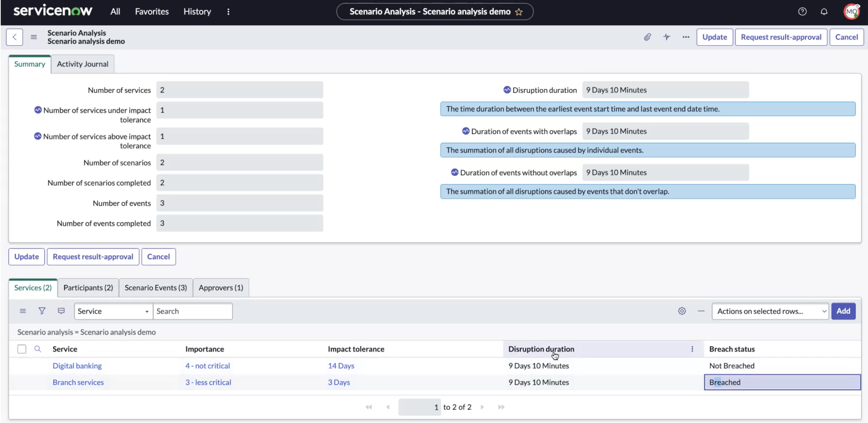Click the indicator icon beside services above impact tolerance
This screenshot has width=868, height=423.
click(x=38, y=136)
